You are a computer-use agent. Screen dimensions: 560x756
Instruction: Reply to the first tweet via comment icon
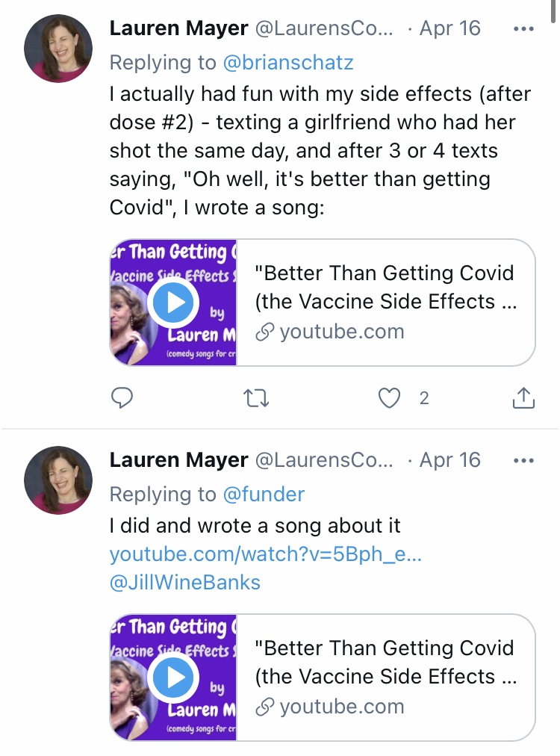click(x=122, y=397)
